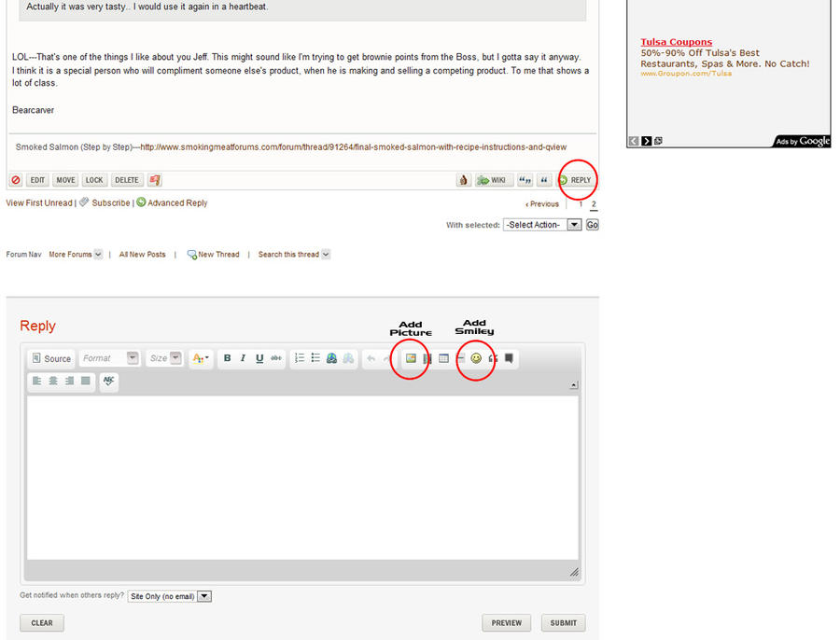Click the thumbs up icon on the post
840x640 pixels.
tap(463, 180)
